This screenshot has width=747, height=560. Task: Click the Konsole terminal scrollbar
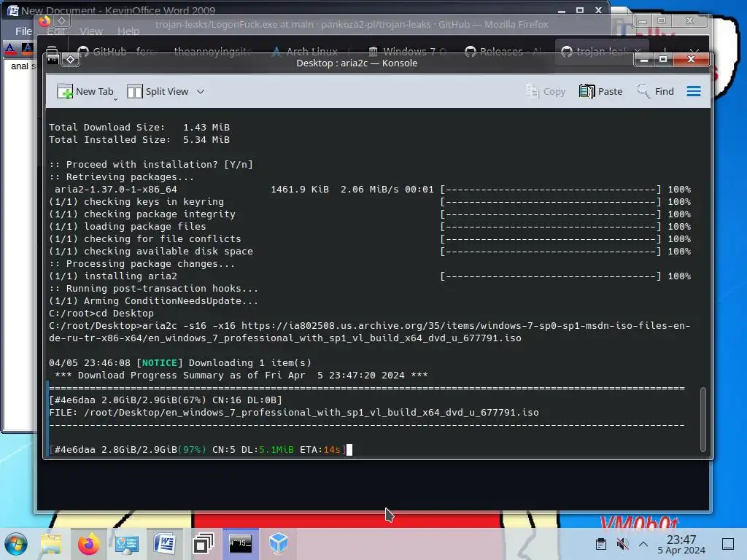point(703,419)
